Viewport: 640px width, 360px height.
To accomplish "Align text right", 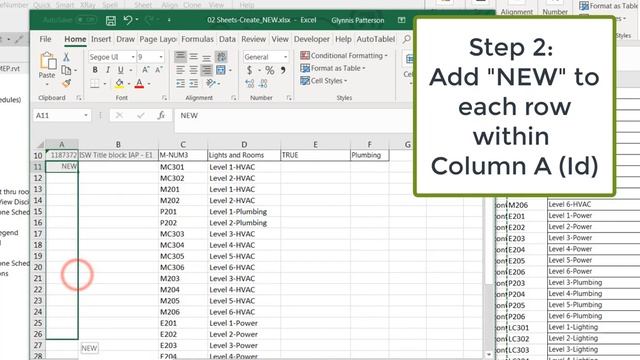I will tap(207, 70).
